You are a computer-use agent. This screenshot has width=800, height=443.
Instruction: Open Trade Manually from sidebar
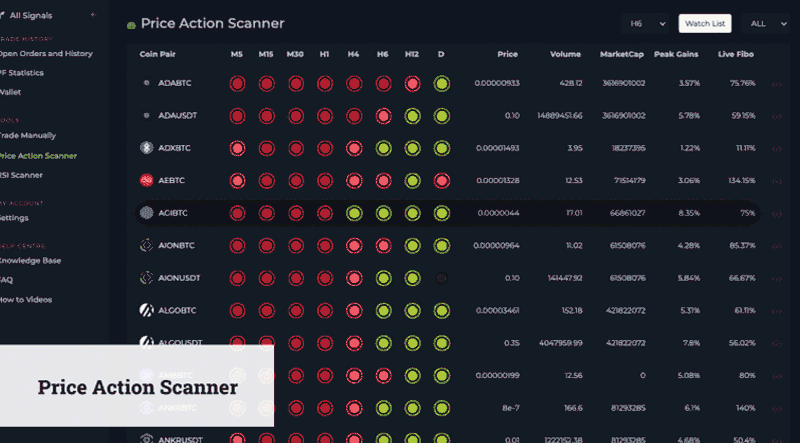coord(27,136)
